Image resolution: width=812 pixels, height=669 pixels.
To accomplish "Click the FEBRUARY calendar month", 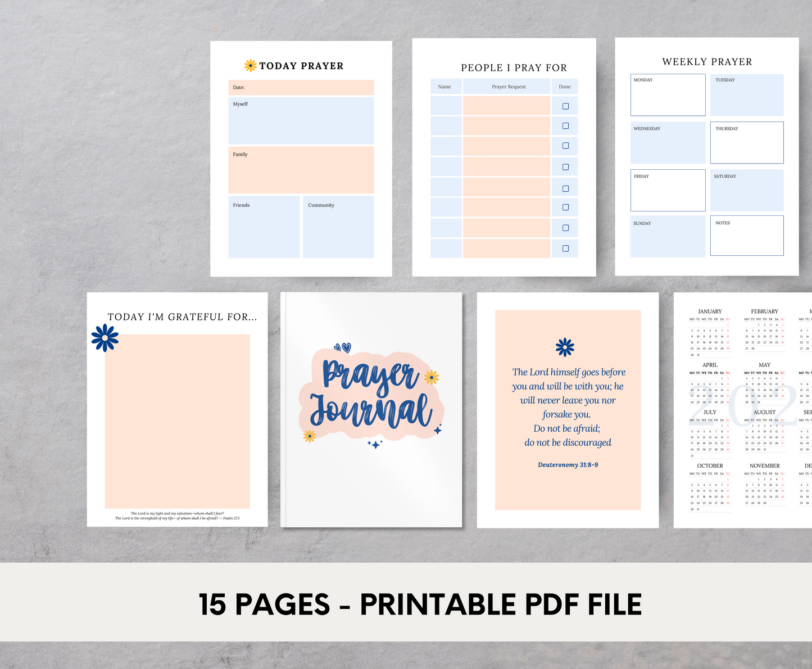I will [765, 330].
